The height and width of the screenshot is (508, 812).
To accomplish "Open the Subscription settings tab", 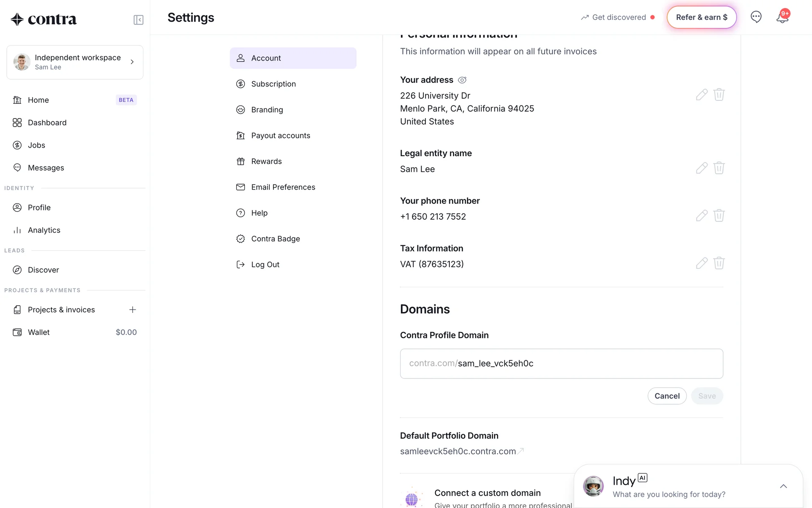I will (273, 84).
